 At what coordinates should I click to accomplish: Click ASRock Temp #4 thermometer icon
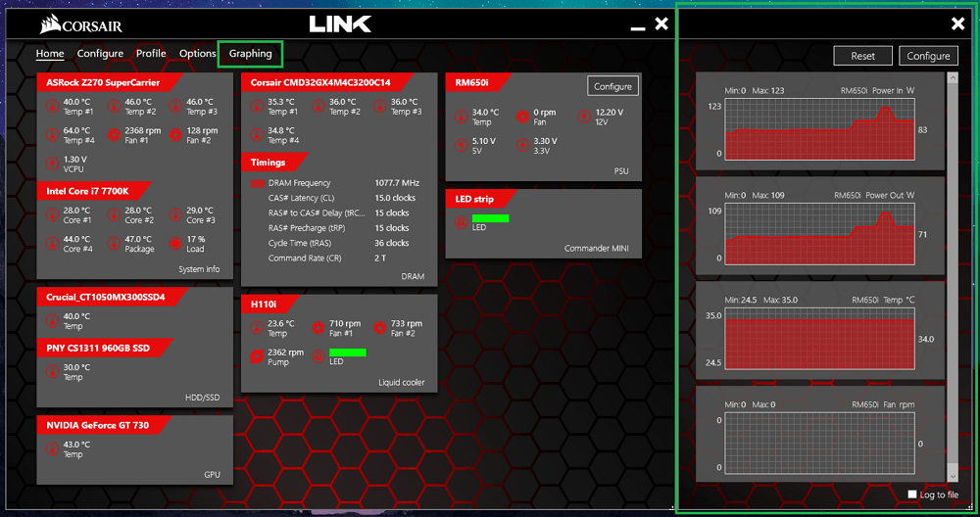click(53, 135)
